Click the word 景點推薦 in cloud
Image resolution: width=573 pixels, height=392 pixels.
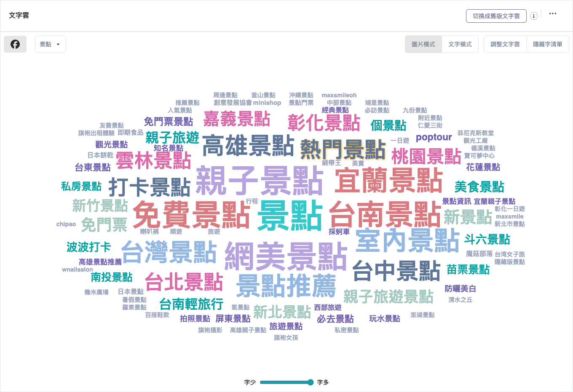point(286,286)
